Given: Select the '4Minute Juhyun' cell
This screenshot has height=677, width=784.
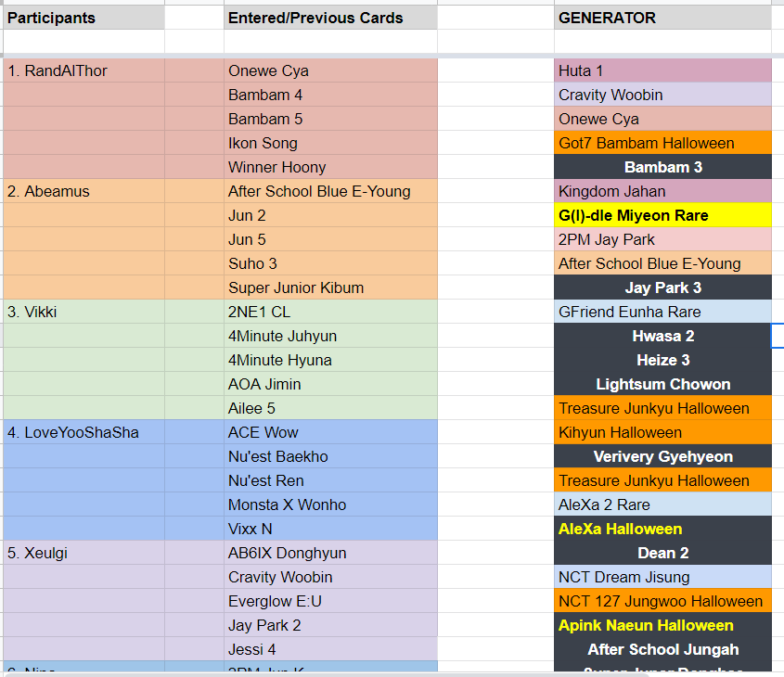Looking at the screenshot, I should pyautogui.click(x=330, y=336).
